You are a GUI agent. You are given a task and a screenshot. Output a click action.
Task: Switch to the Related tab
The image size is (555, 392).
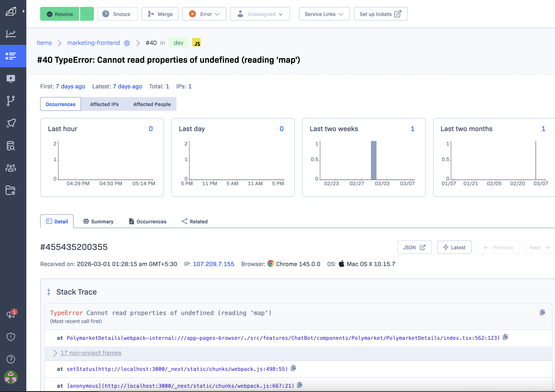(x=194, y=221)
